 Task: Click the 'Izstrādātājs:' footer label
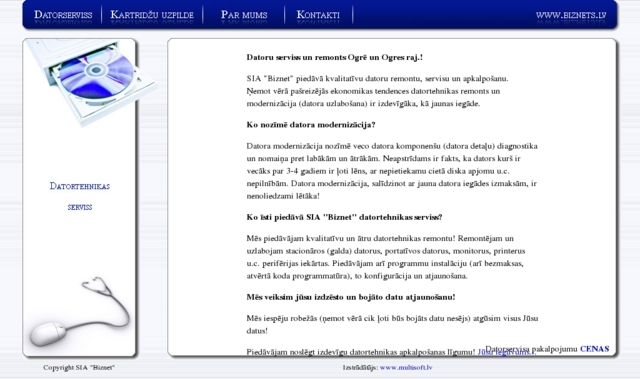tap(360, 367)
